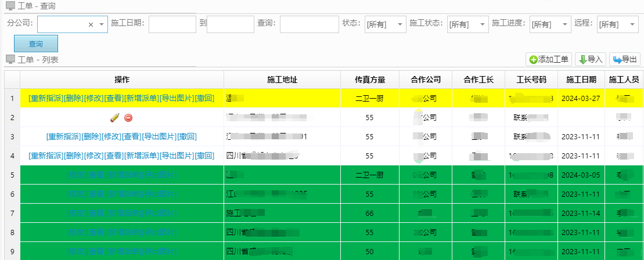Image resolution: width=644 pixels, height=260 pixels.
Task: Click [导出图片] in row 1
Action: pos(177,99)
